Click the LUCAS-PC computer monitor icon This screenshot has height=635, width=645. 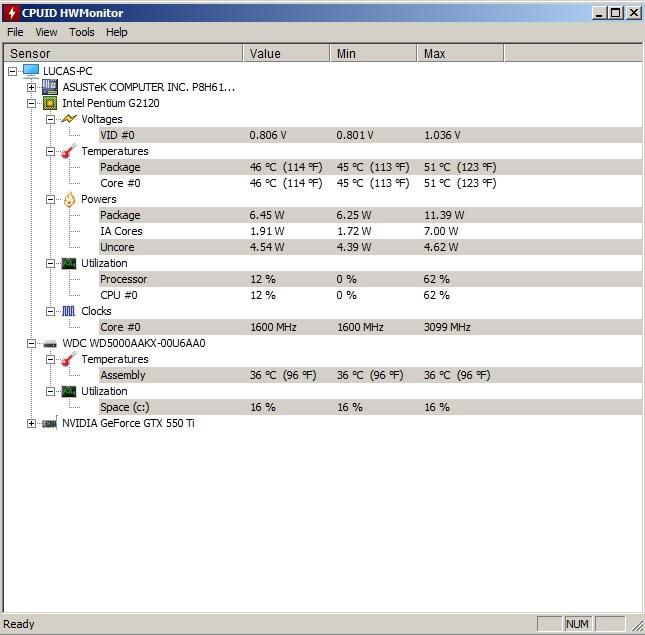click(x=31, y=71)
